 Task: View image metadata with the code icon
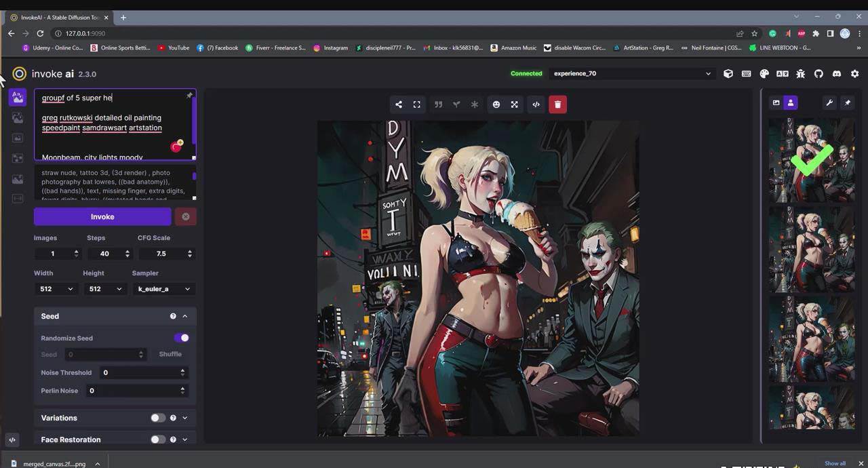536,104
